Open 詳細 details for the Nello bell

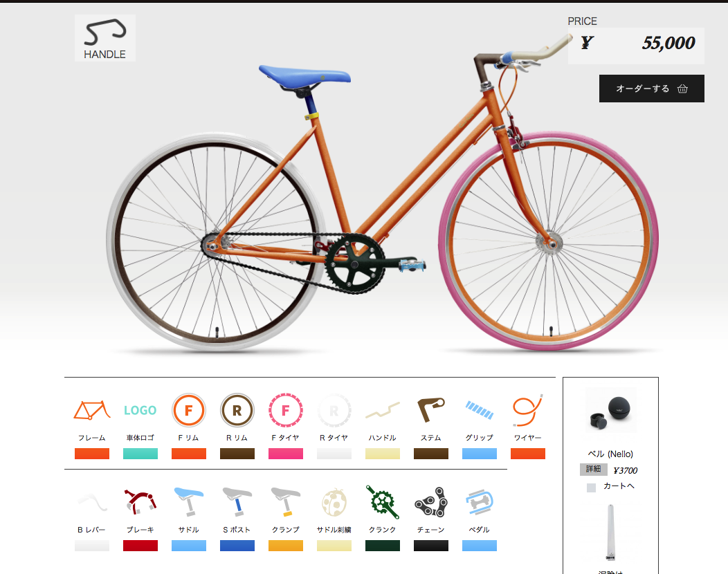[593, 470]
